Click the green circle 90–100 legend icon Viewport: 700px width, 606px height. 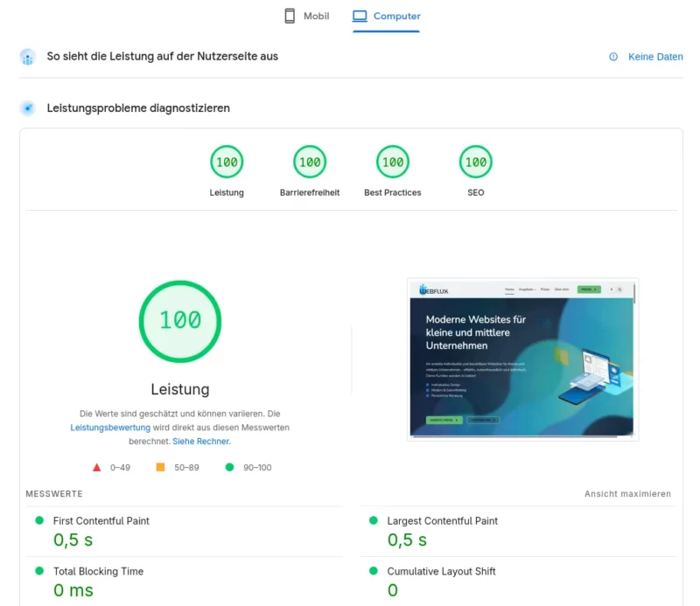229,467
